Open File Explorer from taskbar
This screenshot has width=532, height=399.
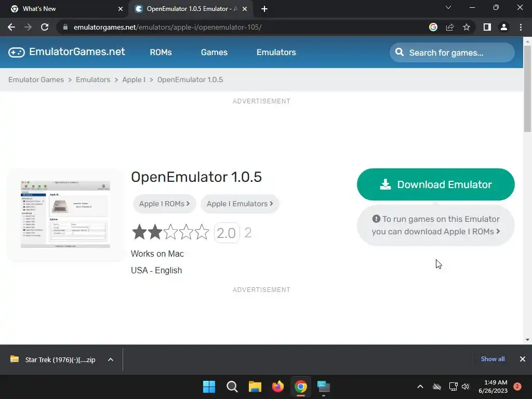[x=255, y=387]
